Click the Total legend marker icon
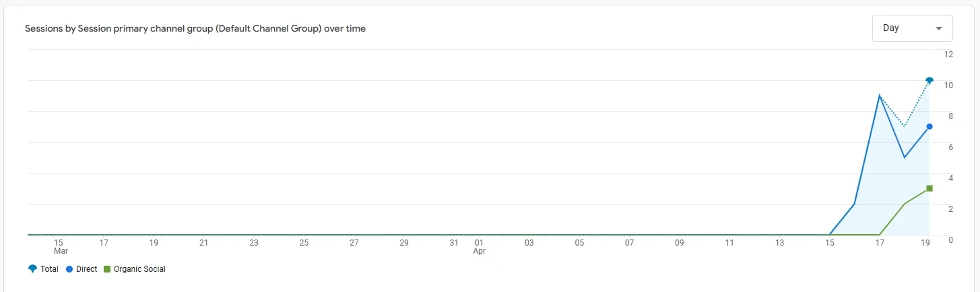980x292 pixels. pos(32,269)
